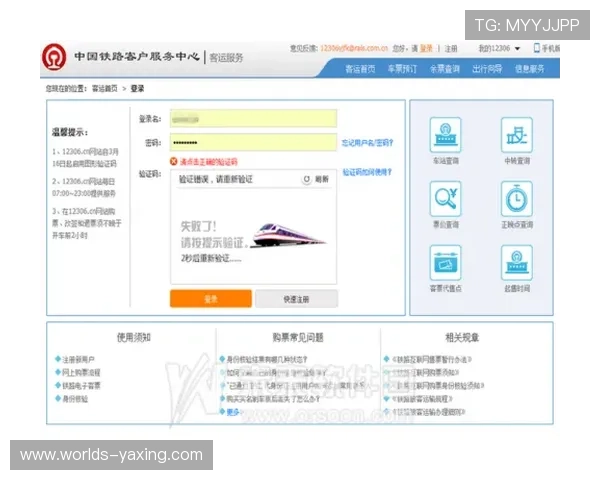This screenshot has width=600, height=480.
Task: Click the captcha refresh arrow icon
Action: point(307,179)
